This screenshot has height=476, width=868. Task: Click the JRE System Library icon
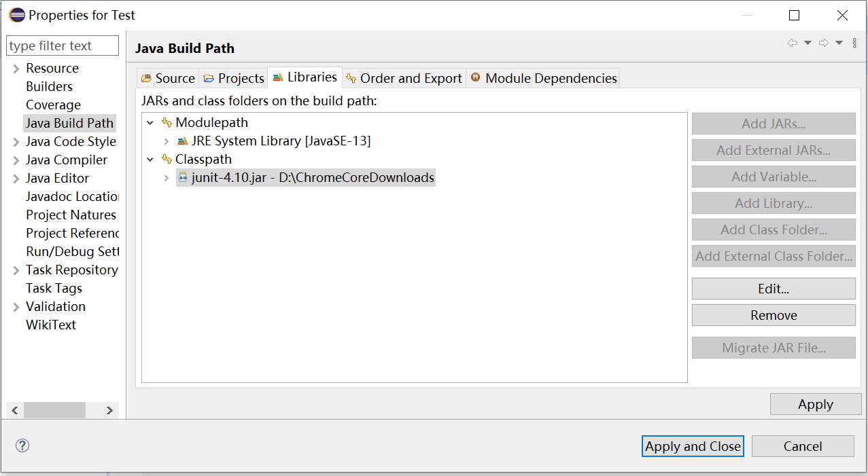pyautogui.click(x=182, y=141)
